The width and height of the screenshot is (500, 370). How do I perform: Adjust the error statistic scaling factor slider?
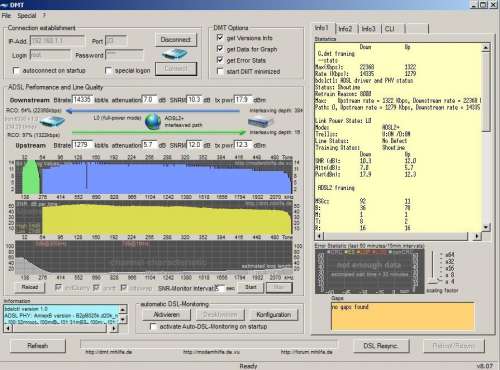coord(433,268)
